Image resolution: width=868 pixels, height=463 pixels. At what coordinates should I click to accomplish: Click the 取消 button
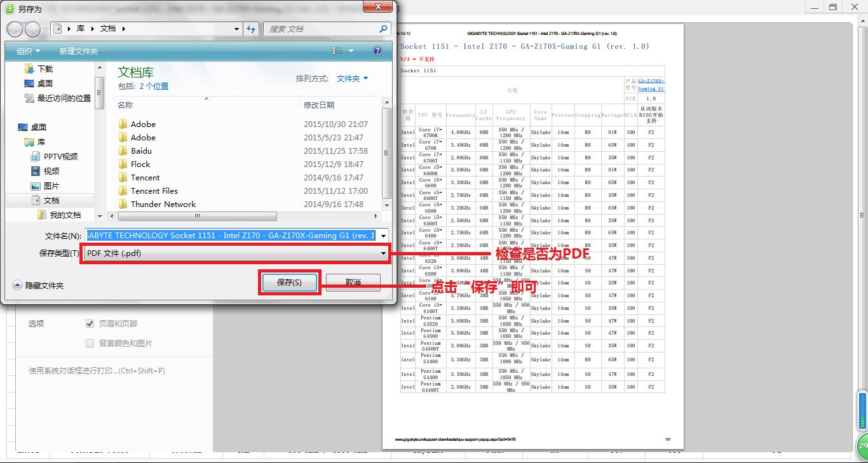(x=353, y=282)
